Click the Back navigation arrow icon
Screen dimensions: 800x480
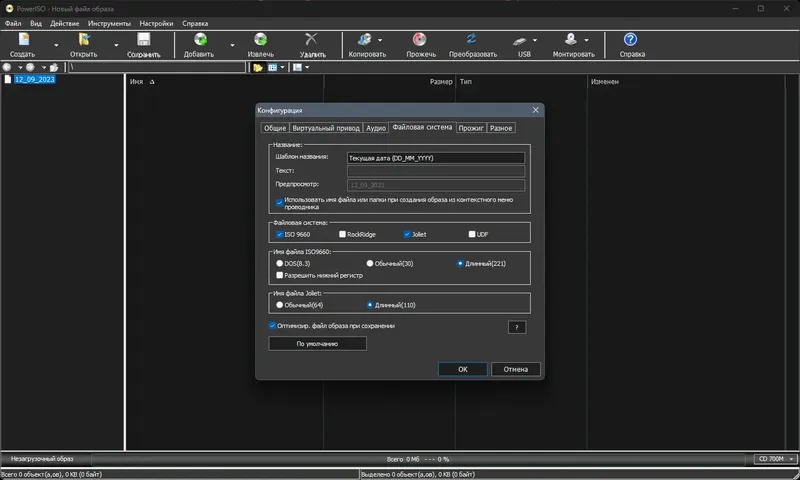(x=7, y=67)
